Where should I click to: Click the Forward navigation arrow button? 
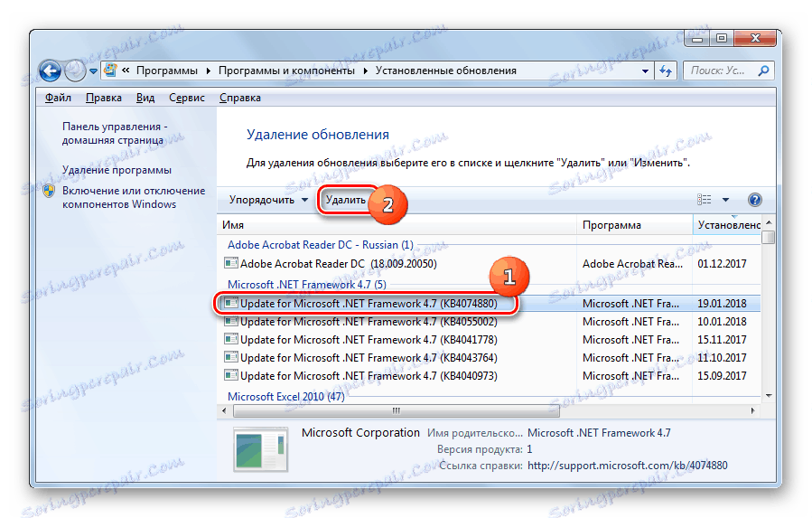[75, 71]
